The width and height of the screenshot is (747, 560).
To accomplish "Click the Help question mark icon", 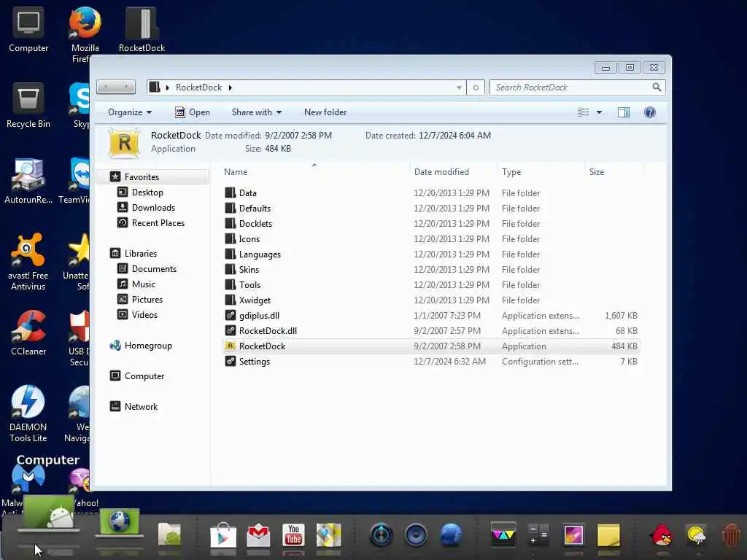I will (x=650, y=112).
